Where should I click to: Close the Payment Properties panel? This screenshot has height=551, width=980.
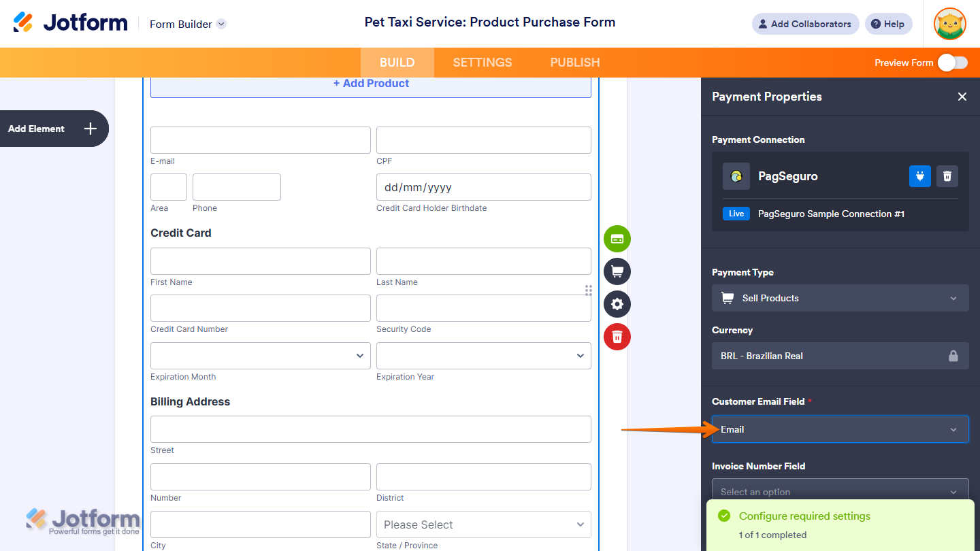[x=962, y=97]
